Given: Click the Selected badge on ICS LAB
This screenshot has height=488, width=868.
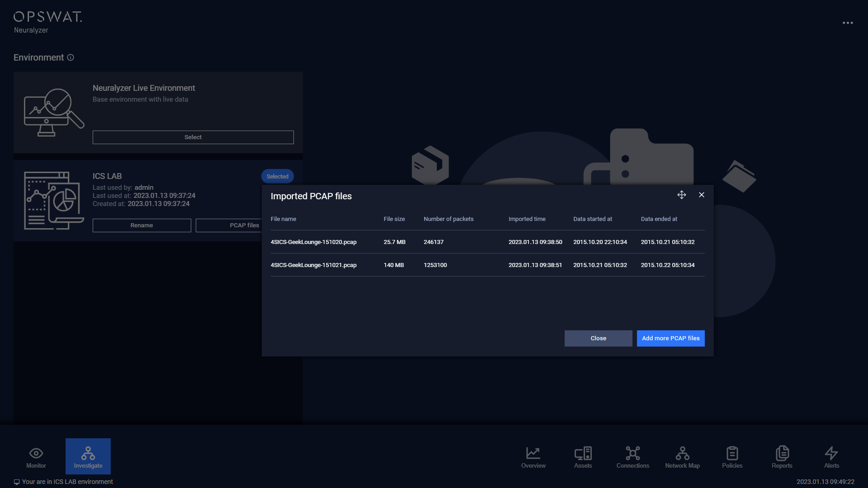Looking at the screenshot, I should click(x=277, y=177).
